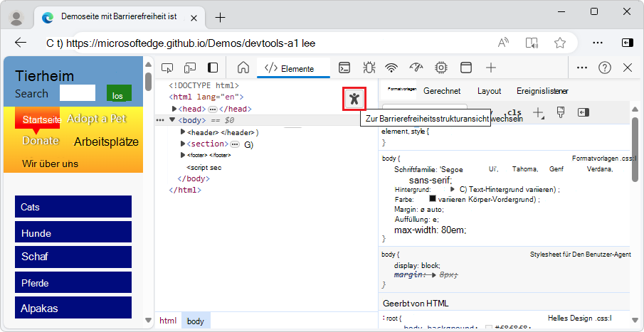Toggle computed styles sidebar pane icon
Image resolution: width=644 pixels, height=332 pixels.
pos(584,112)
